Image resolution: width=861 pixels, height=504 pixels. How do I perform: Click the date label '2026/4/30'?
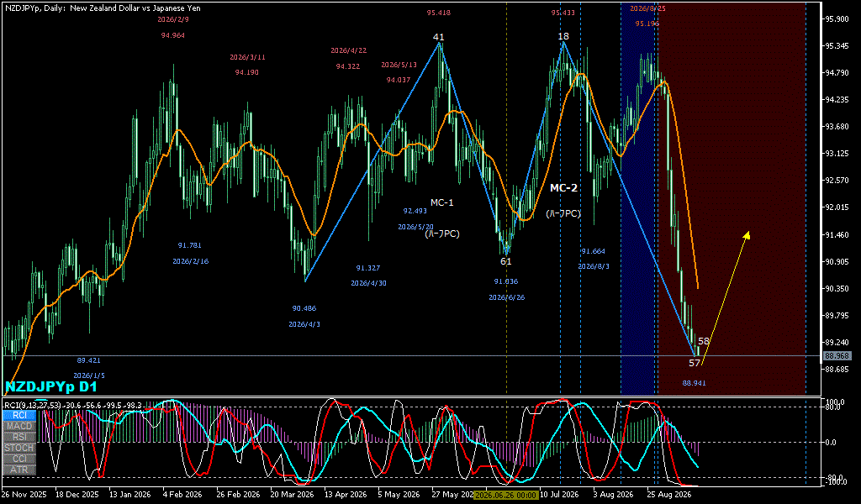[x=368, y=284]
